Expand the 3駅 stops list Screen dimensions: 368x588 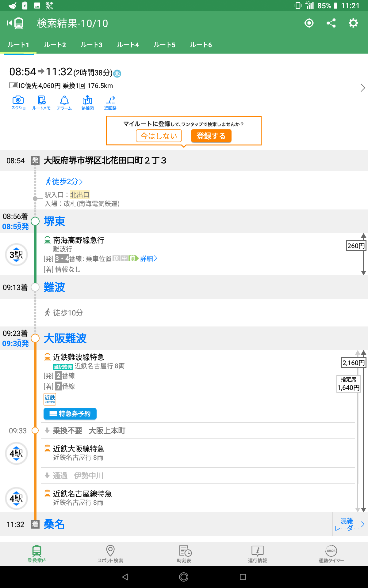(17, 254)
